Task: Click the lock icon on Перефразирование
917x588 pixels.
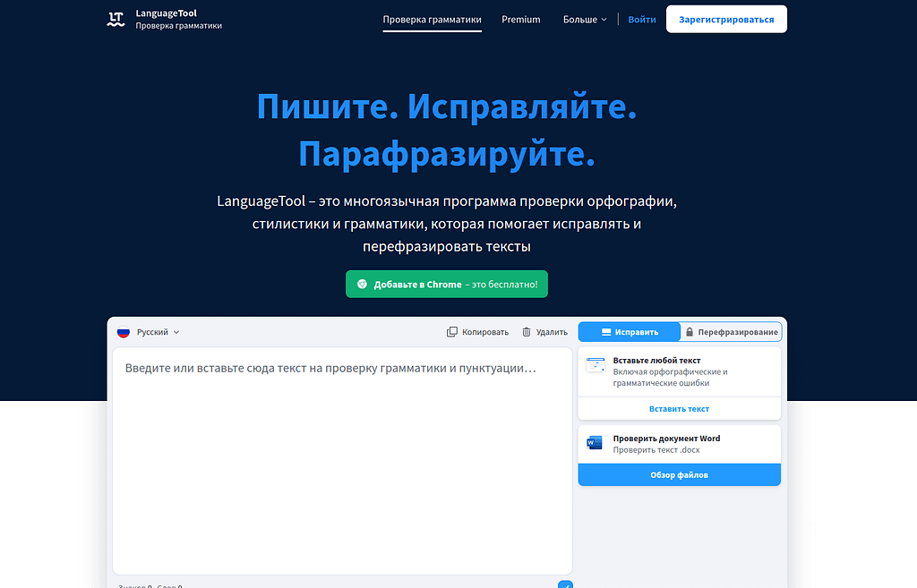Action: click(x=690, y=332)
